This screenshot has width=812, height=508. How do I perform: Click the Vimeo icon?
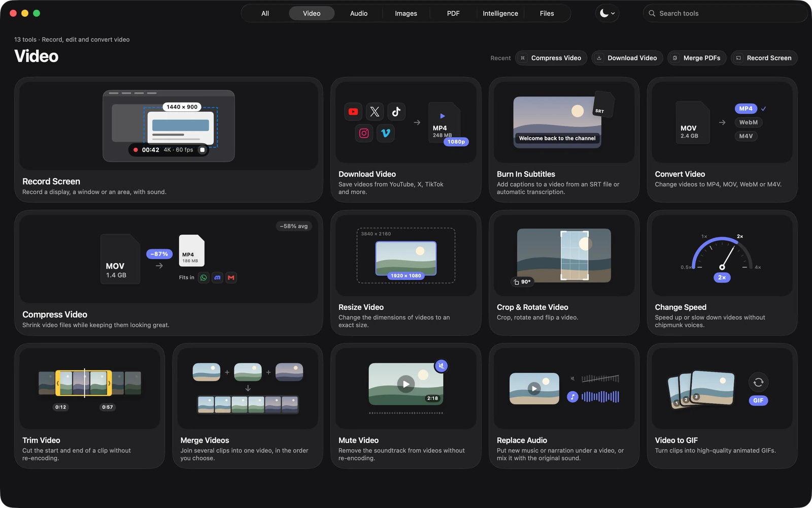click(x=386, y=133)
